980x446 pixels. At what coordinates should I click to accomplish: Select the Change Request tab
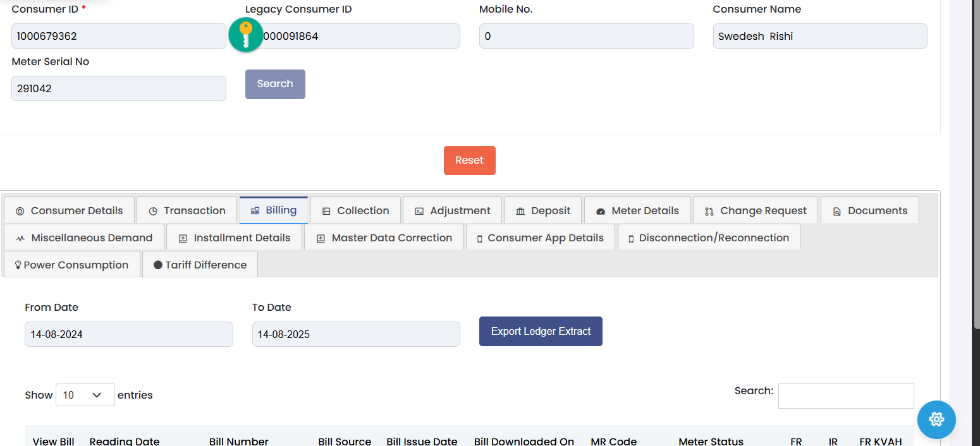coord(756,210)
